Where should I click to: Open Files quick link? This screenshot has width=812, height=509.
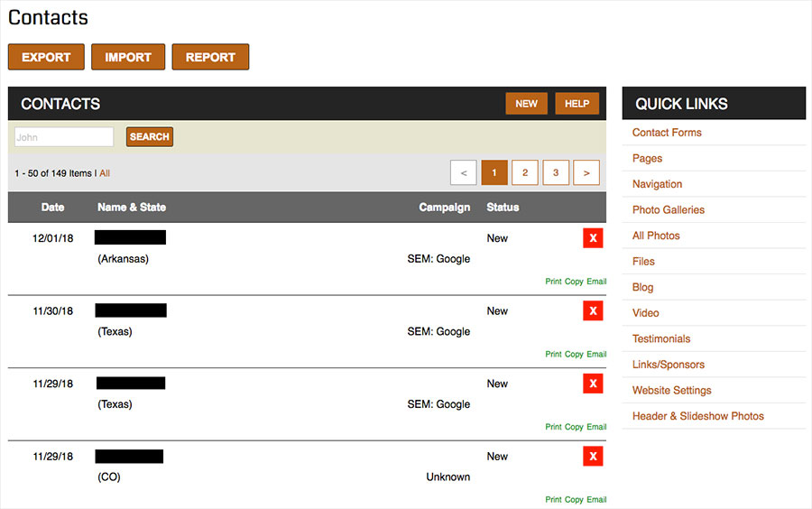pyautogui.click(x=643, y=262)
